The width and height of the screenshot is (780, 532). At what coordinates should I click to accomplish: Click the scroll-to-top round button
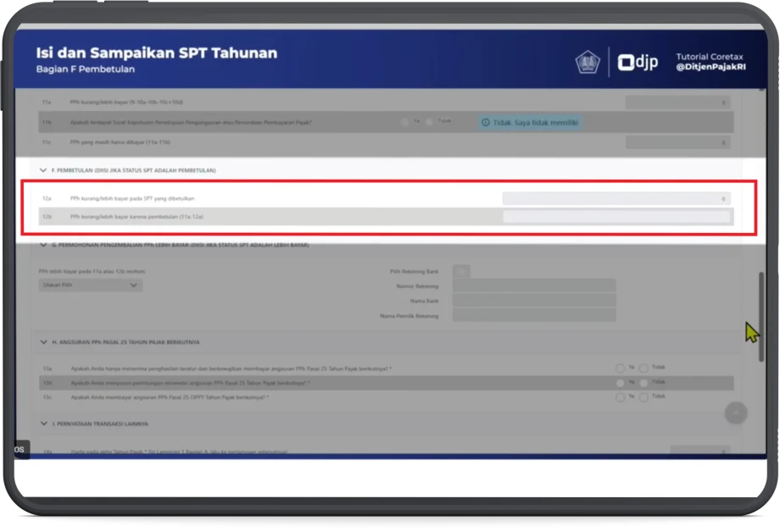click(735, 413)
